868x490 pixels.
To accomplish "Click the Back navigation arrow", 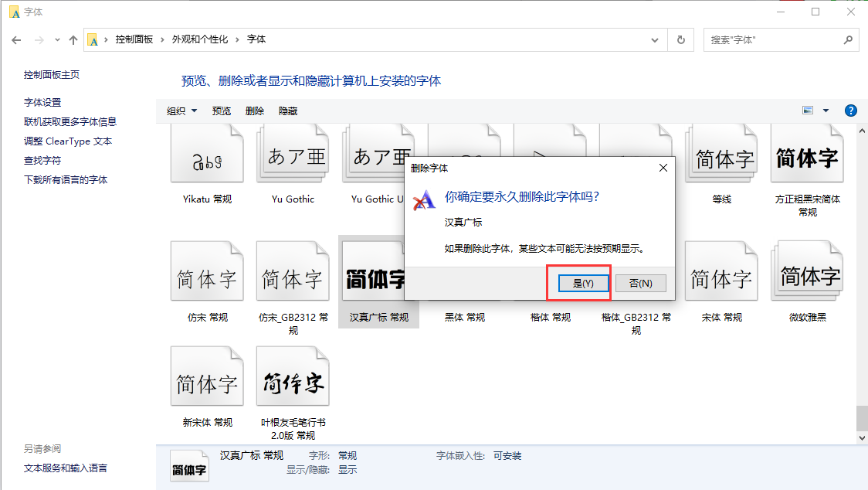I will 17,40.
